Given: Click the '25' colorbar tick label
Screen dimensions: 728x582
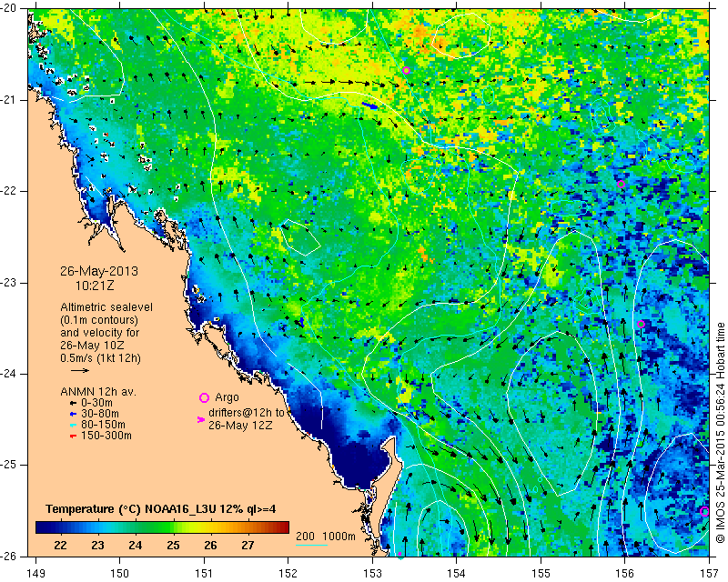Looking at the screenshot, I should coord(173,546).
